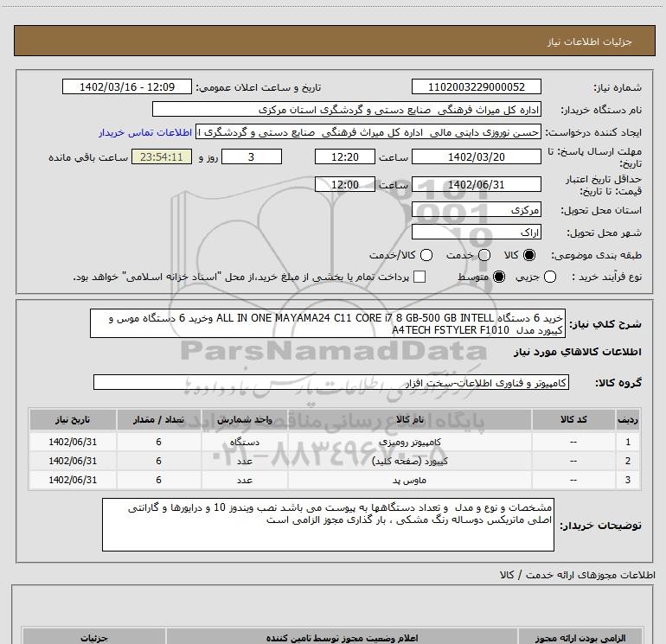Toggle the اسناد خزانه اسلامی payment checkbox
The image size is (666, 644).
click(419, 277)
